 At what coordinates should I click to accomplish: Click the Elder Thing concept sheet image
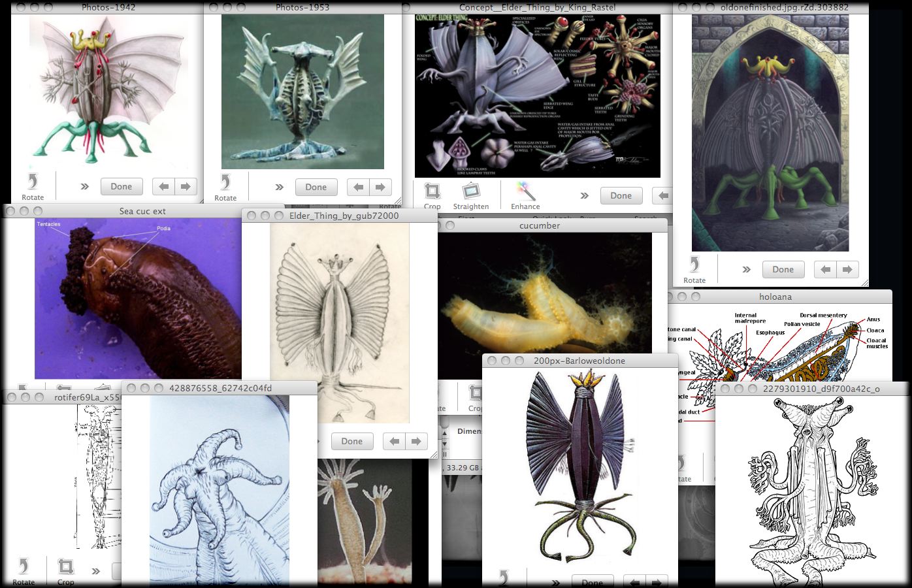pyautogui.click(x=538, y=95)
